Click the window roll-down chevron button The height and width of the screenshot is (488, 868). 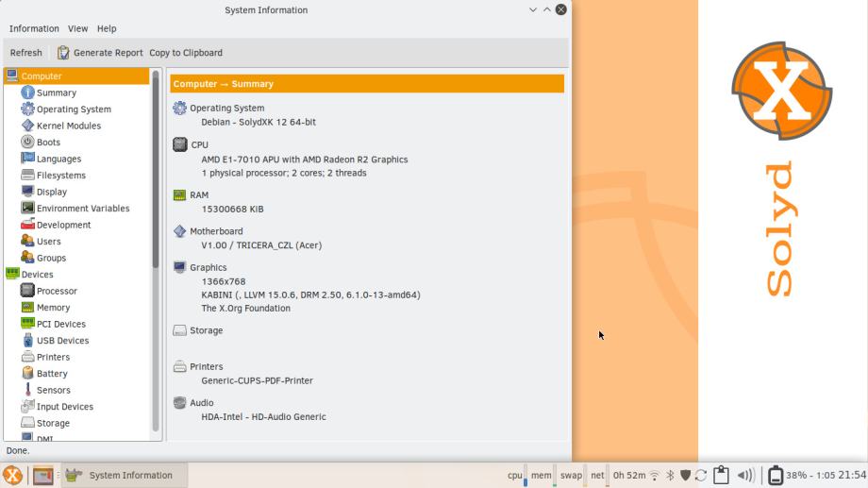532,10
